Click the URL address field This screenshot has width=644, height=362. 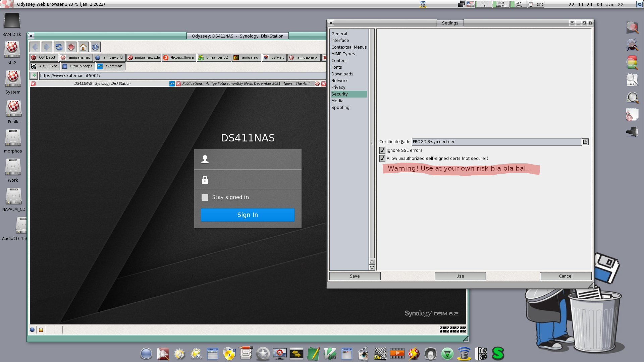click(x=183, y=75)
